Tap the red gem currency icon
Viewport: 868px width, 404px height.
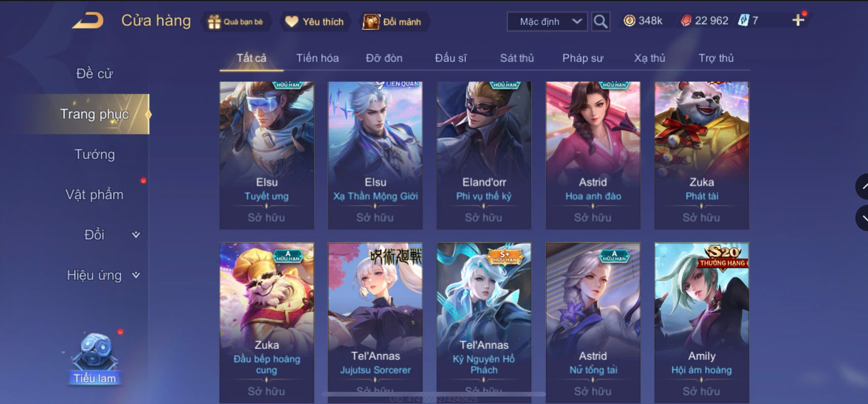point(686,21)
